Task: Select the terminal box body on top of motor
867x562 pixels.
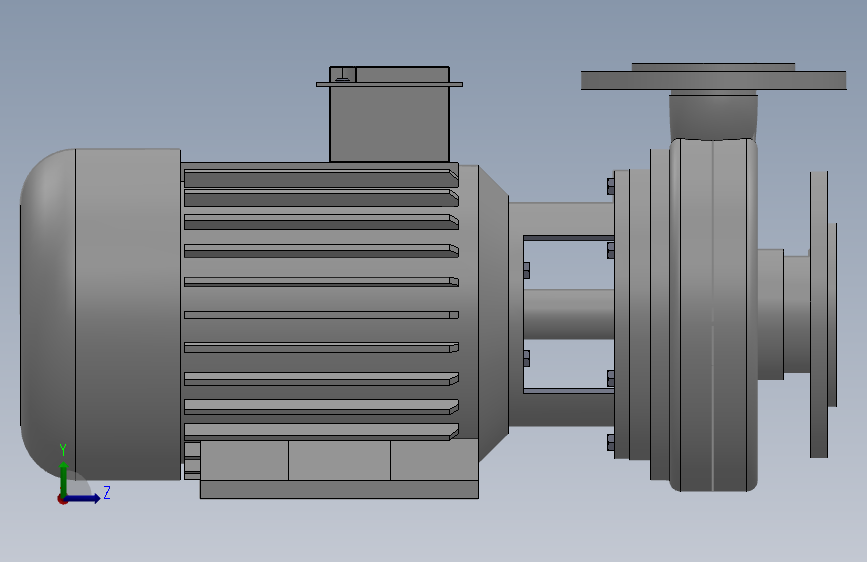Action: (x=390, y=123)
